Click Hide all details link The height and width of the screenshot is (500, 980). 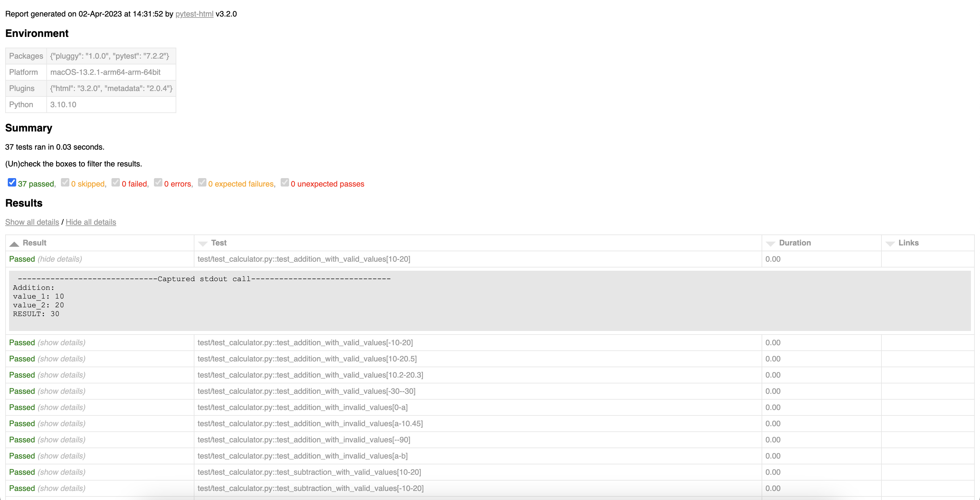click(x=91, y=222)
